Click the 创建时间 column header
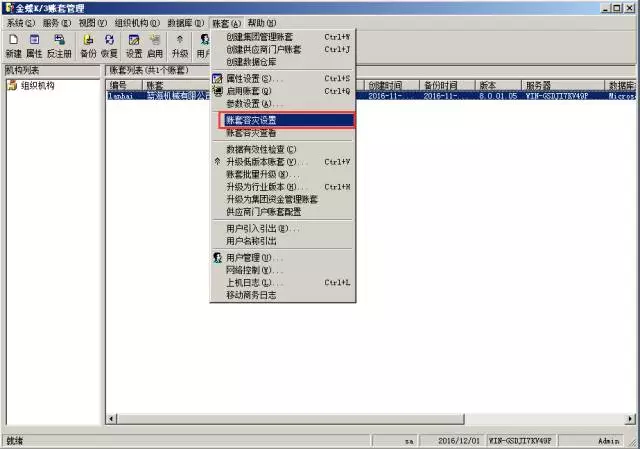The height and width of the screenshot is (449, 640). coord(391,85)
